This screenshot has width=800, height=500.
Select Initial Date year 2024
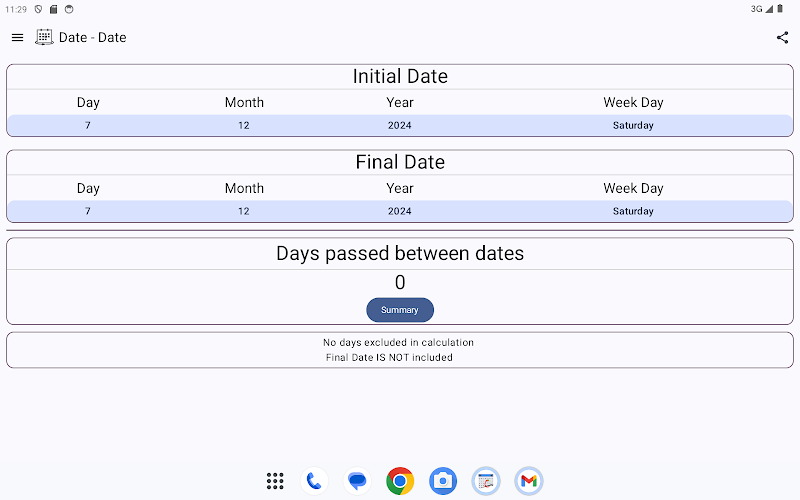coord(399,125)
